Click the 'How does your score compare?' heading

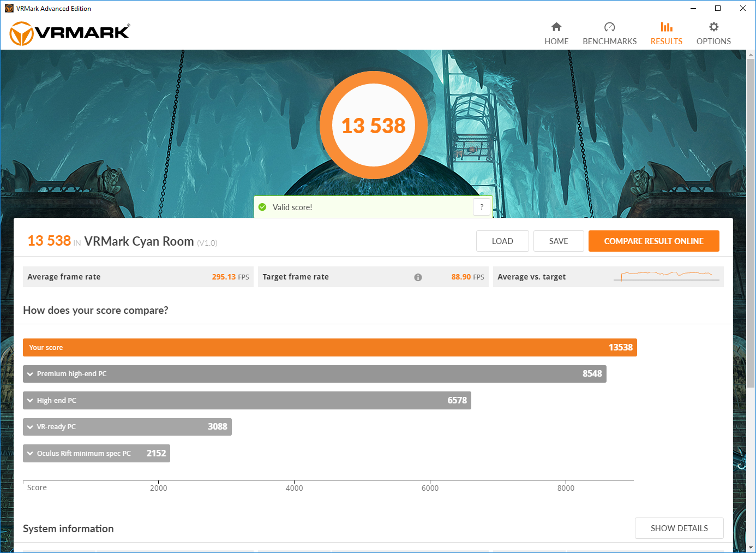pos(95,310)
